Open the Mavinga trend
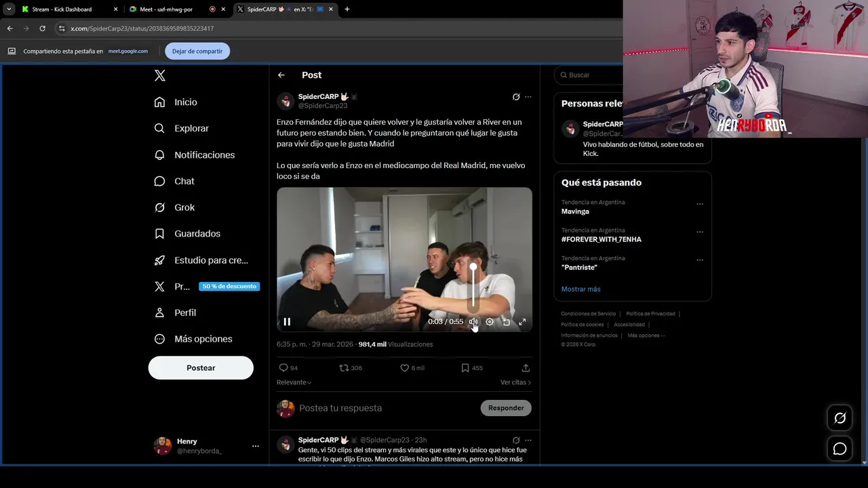 pos(575,211)
